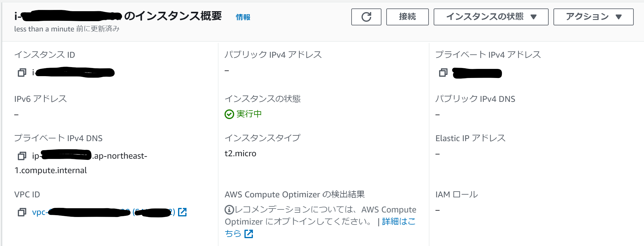Click the VPC ID label

(27, 194)
